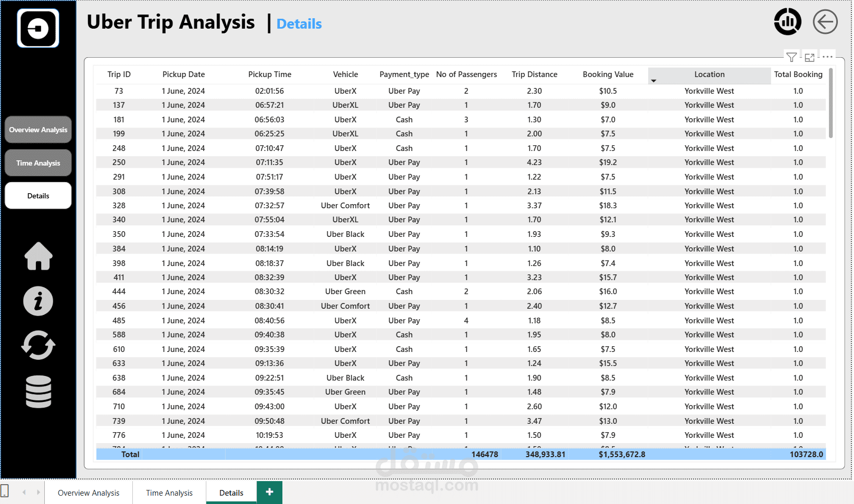Click Uber Green in trip 684 row
This screenshot has width=854, height=504.
click(x=345, y=392)
